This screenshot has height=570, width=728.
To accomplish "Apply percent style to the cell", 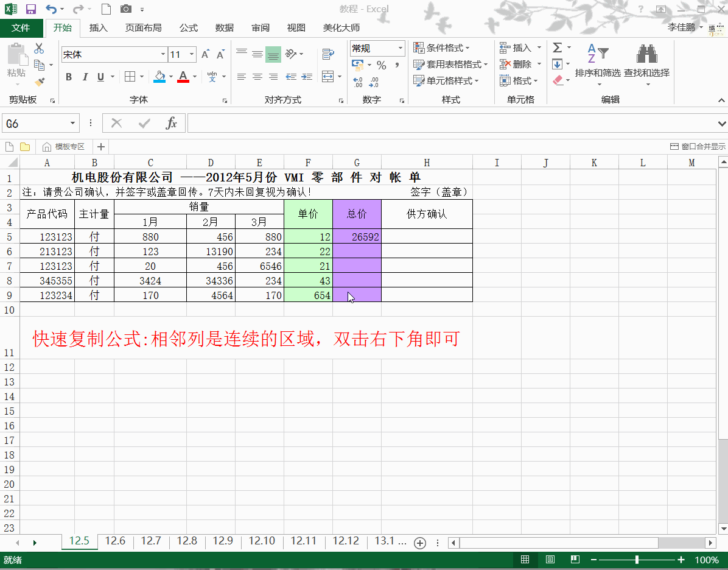I will pyautogui.click(x=381, y=65).
